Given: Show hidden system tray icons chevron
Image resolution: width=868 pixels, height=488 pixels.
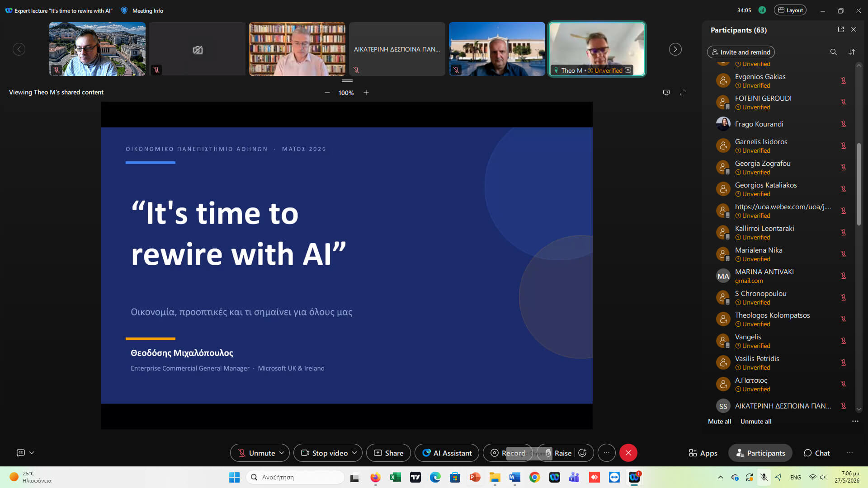Looking at the screenshot, I should pos(720,477).
